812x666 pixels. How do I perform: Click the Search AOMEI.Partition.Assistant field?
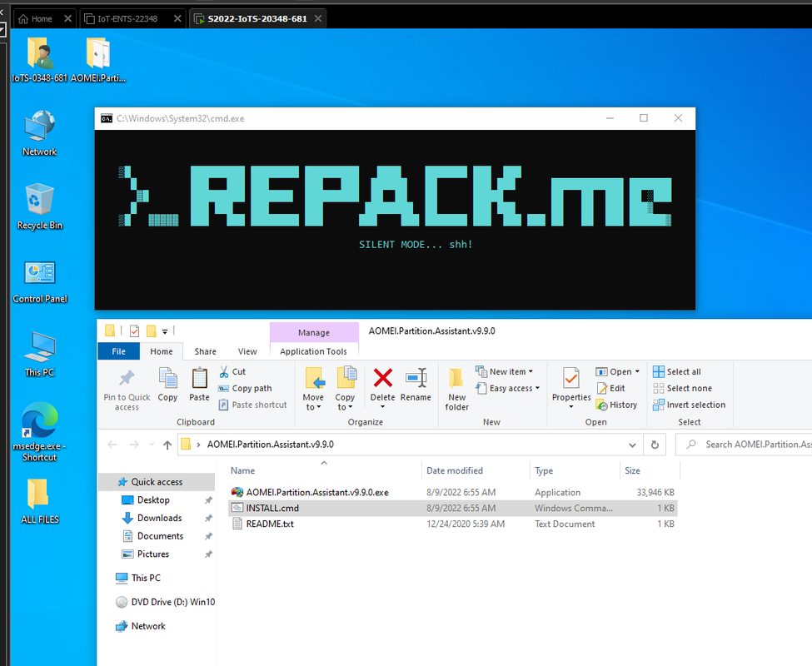tap(745, 445)
